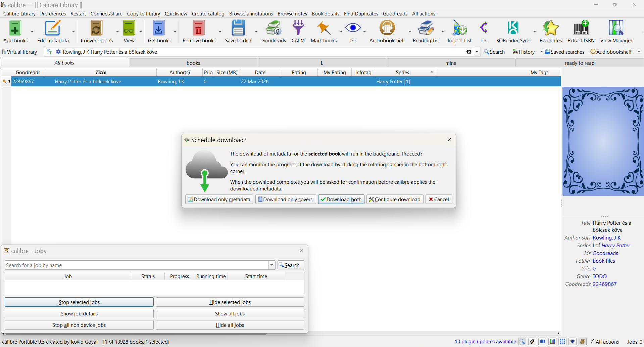Open advanced search gear icon
The image size is (644, 347).
pos(58,52)
